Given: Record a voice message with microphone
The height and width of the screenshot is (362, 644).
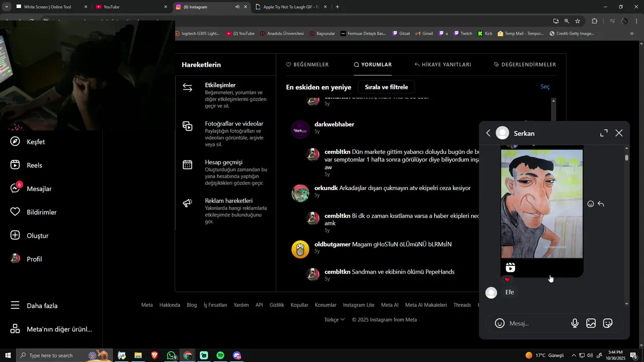Looking at the screenshot, I should pos(575,323).
